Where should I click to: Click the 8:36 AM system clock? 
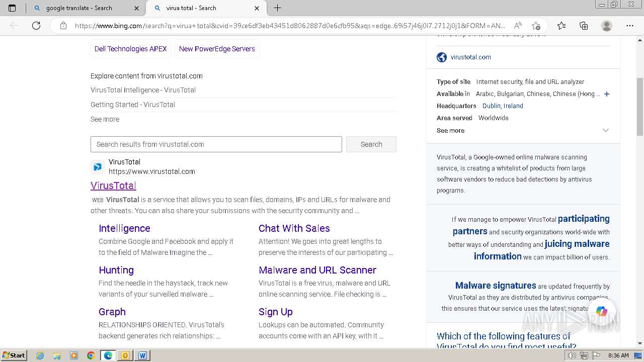click(618, 355)
